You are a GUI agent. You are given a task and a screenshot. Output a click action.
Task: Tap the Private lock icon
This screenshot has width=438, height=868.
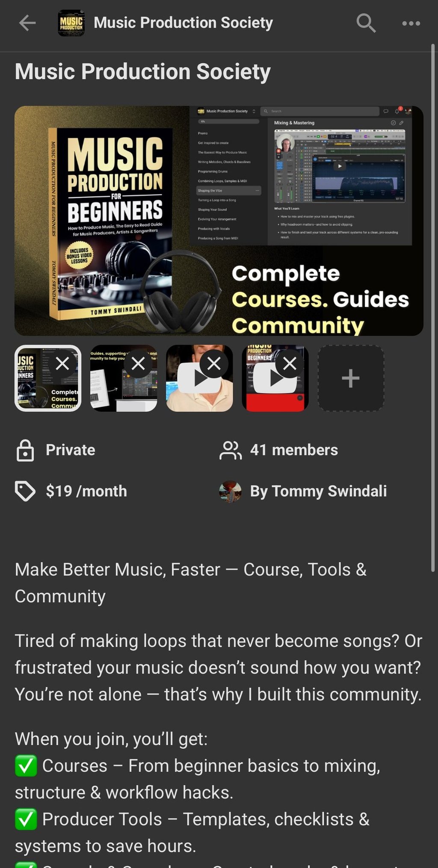[25, 450]
